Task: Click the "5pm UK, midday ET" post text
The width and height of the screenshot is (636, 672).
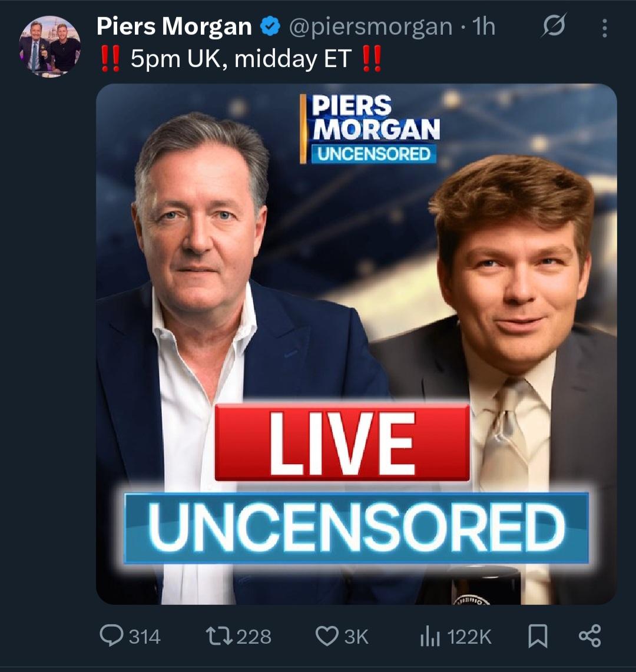Action: 240,59
